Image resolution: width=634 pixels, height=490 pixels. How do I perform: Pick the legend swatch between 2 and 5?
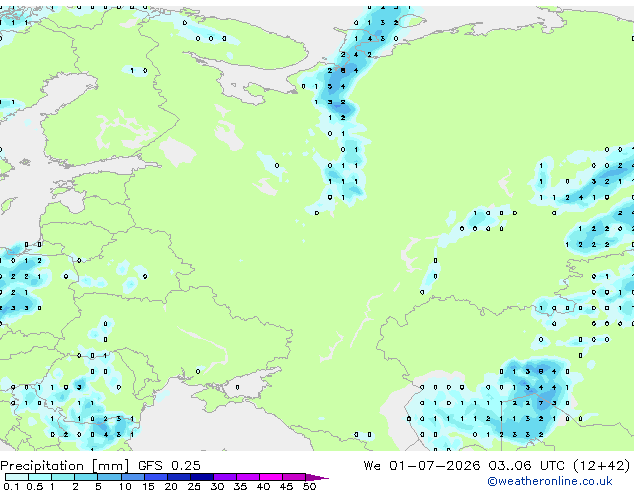pyautogui.click(x=86, y=477)
